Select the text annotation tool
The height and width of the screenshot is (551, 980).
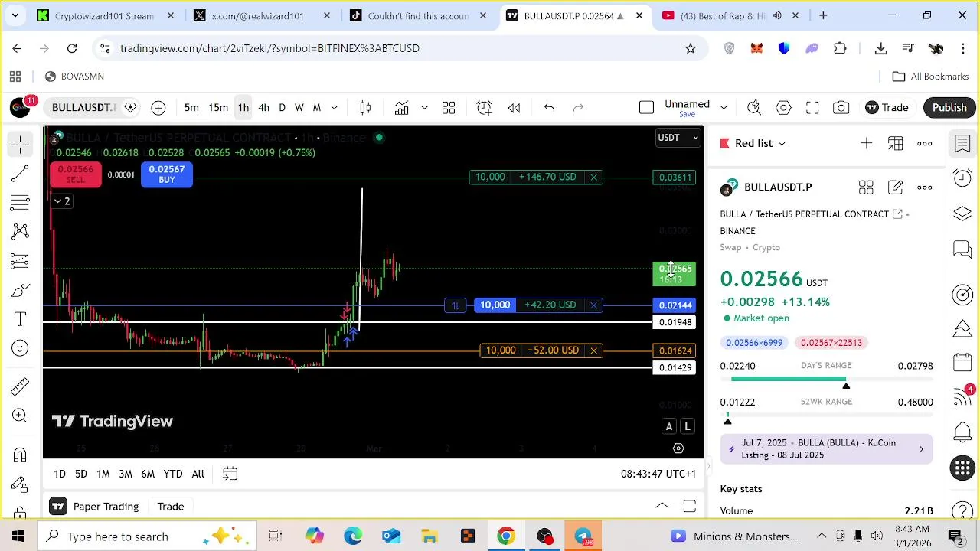point(21,319)
